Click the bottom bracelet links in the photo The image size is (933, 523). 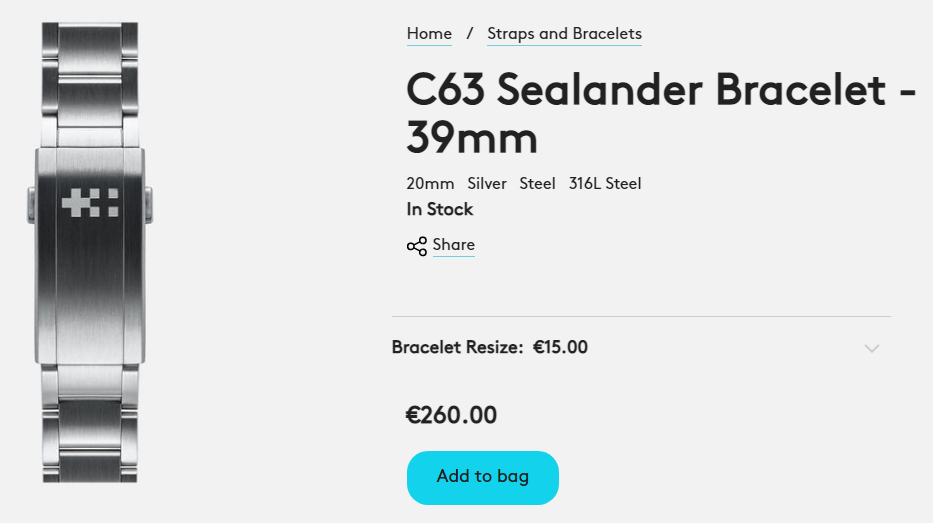90,422
